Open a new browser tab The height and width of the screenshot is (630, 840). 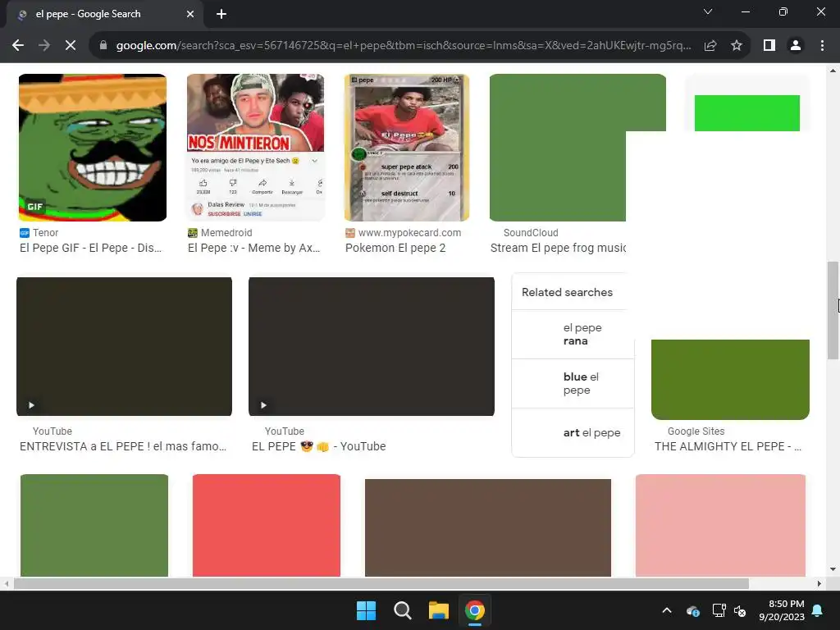pos(221,15)
